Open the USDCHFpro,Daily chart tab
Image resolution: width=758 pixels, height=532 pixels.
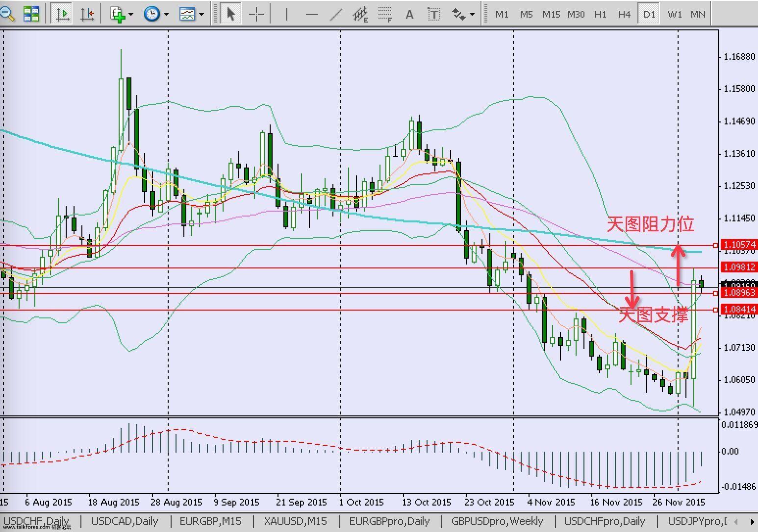tap(605, 521)
